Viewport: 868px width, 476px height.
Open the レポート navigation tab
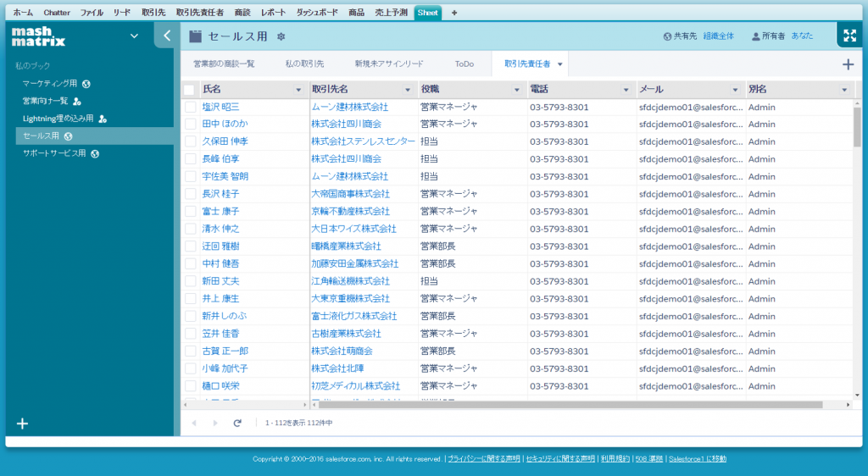tap(274, 12)
